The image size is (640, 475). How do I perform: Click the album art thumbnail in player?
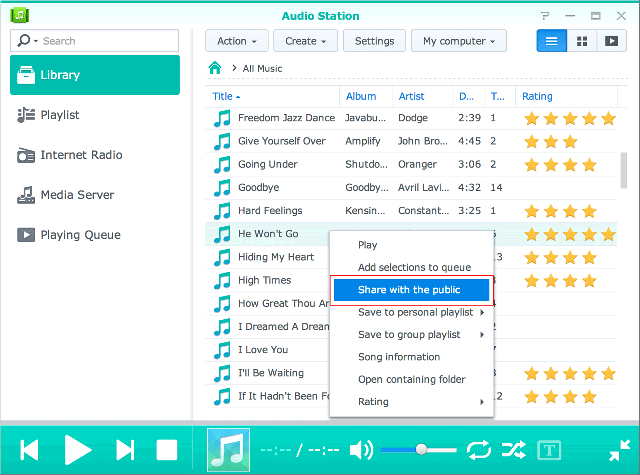(x=228, y=450)
